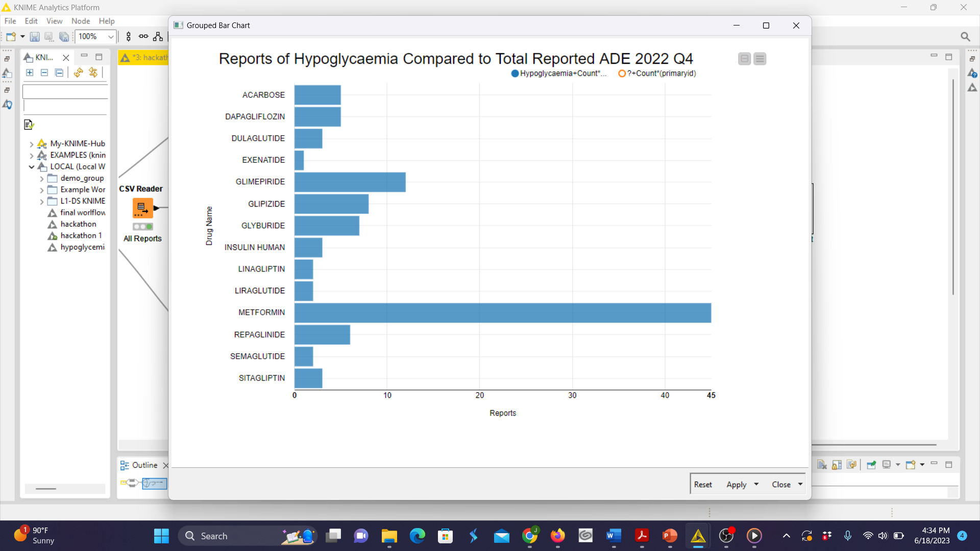Open the Node menu
Viewport: 980px width, 551px height.
click(80, 21)
